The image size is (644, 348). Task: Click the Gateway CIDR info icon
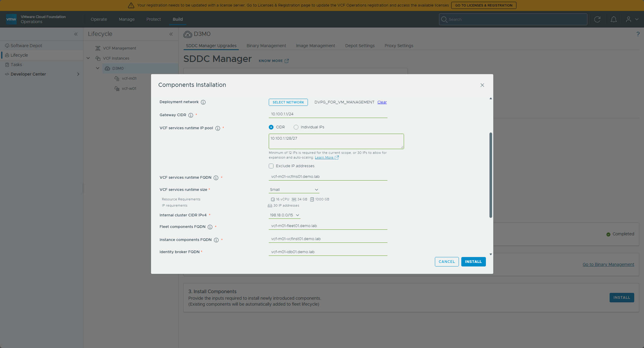[x=191, y=115]
